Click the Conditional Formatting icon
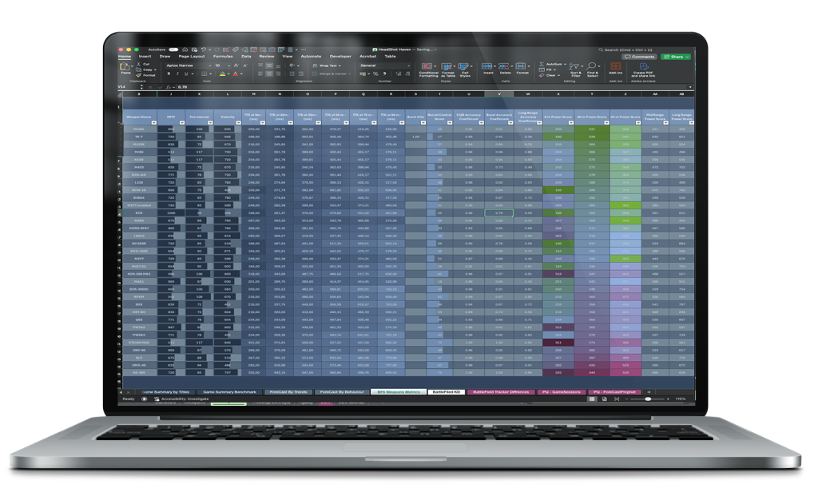This screenshot has width=818, height=504. pyautogui.click(x=428, y=67)
